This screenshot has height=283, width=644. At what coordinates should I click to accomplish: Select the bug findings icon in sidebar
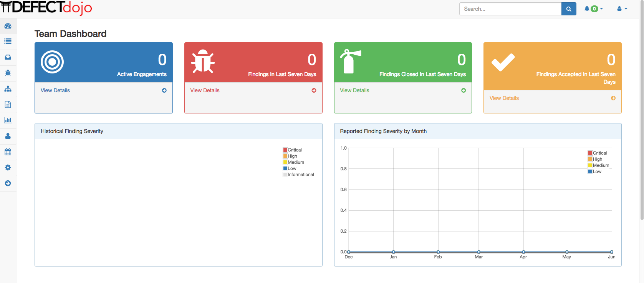coord(8,73)
